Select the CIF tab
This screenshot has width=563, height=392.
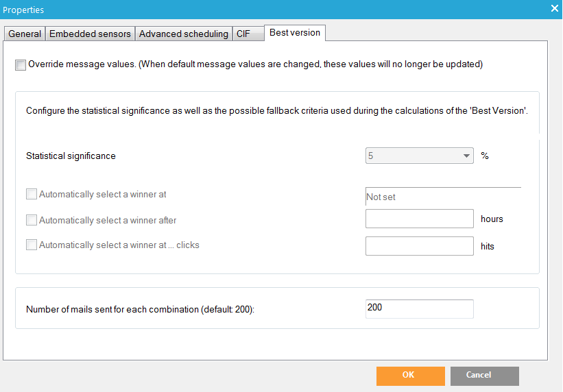click(x=243, y=34)
